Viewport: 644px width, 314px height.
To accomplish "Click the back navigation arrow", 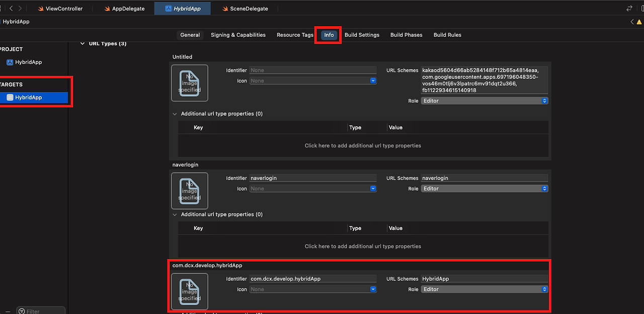I will (11, 9).
